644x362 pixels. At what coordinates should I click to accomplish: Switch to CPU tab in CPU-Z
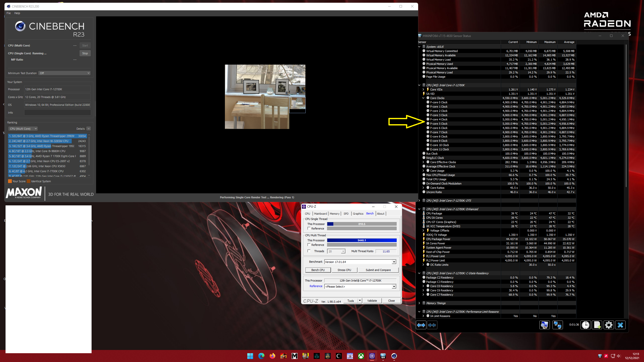307,214
